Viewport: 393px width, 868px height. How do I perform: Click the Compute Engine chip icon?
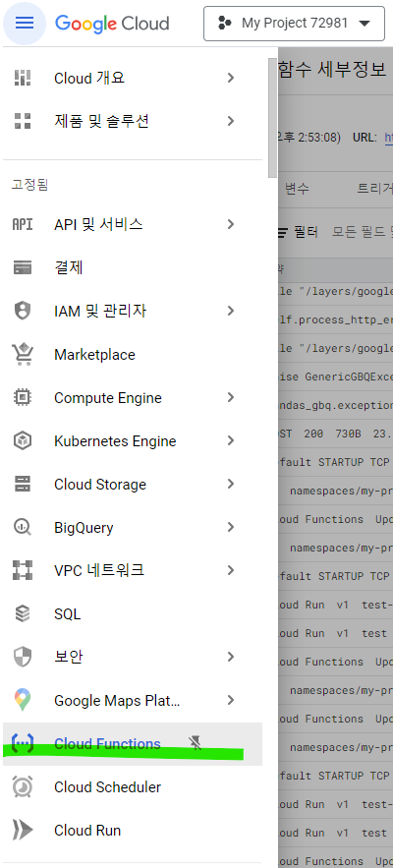coord(23,397)
